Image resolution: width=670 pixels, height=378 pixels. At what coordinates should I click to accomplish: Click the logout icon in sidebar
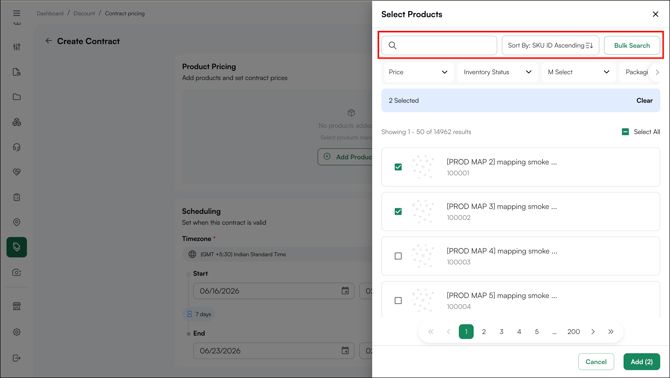pos(17,358)
